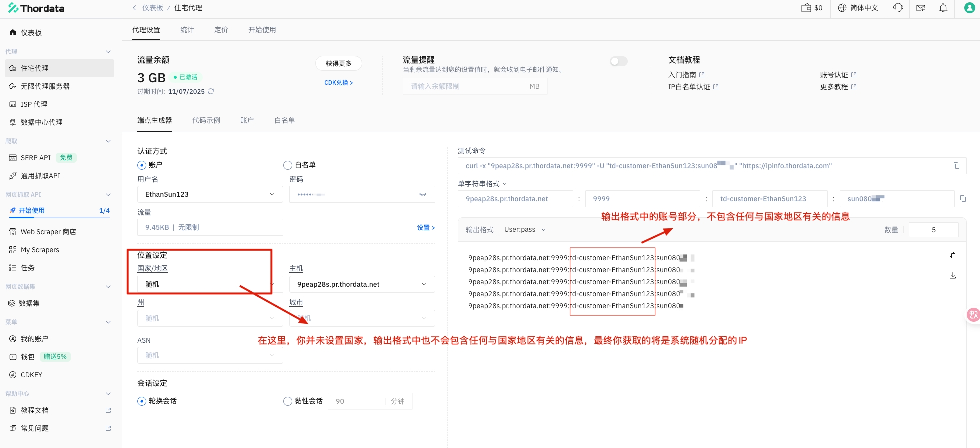The width and height of the screenshot is (980, 448).
Task: Click the user avatar profile icon
Action: pos(969,8)
